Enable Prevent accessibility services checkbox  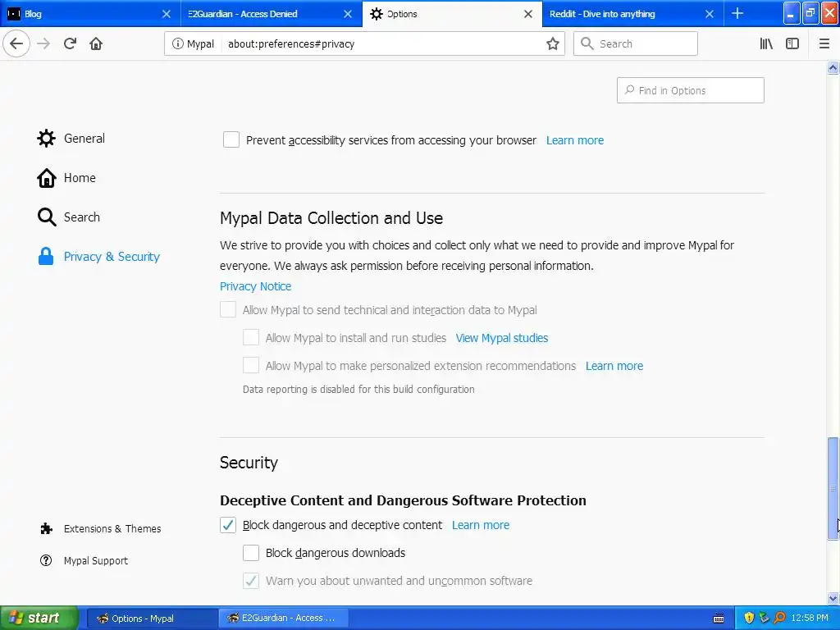pyautogui.click(x=231, y=139)
